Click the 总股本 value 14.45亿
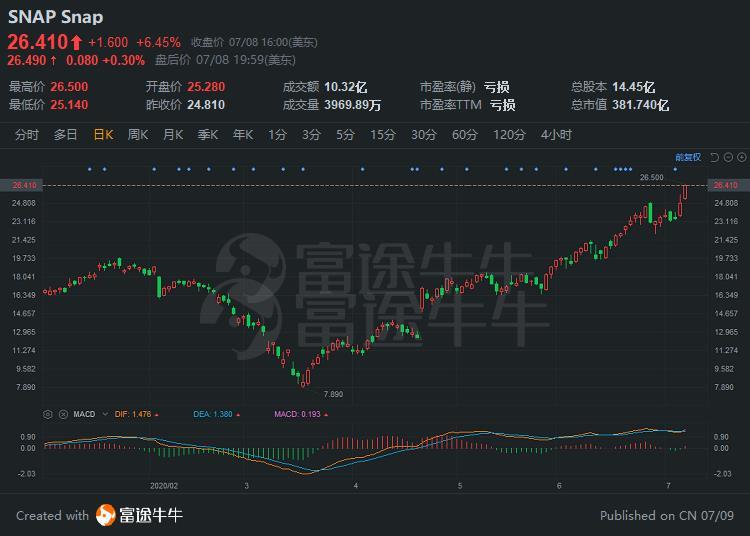This screenshot has width=750, height=536. click(634, 87)
